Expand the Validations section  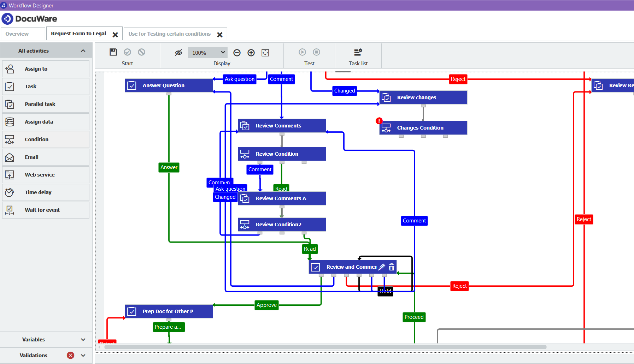coord(83,356)
